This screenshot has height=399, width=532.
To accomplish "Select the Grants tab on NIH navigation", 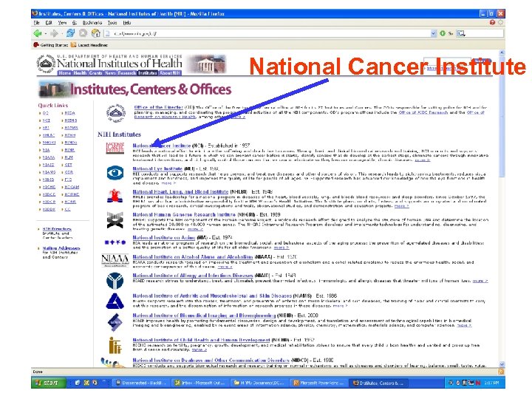I will point(95,73).
